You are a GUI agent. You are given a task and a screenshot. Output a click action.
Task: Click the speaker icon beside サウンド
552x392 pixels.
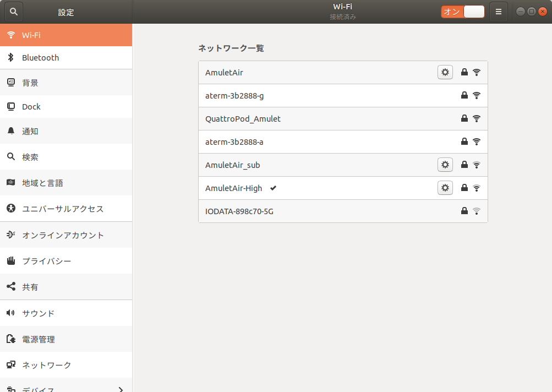[10, 313]
